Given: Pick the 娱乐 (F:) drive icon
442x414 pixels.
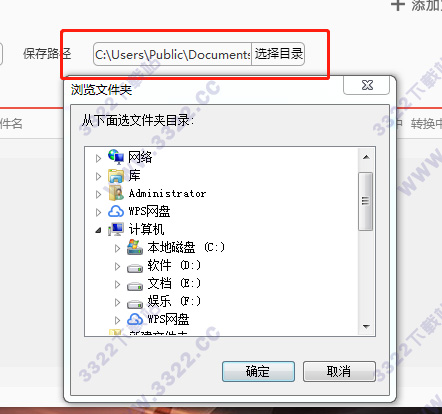Looking at the screenshot, I should tap(135, 304).
